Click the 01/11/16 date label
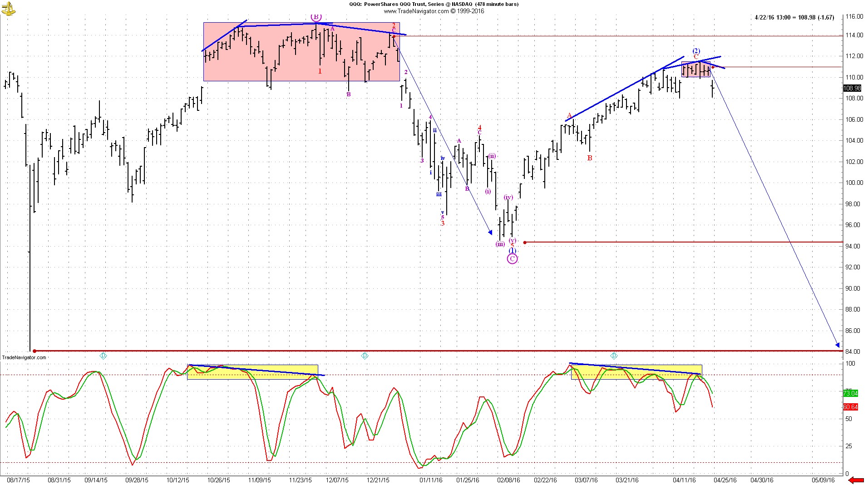The width and height of the screenshot is (868, 485). point(431,480)
